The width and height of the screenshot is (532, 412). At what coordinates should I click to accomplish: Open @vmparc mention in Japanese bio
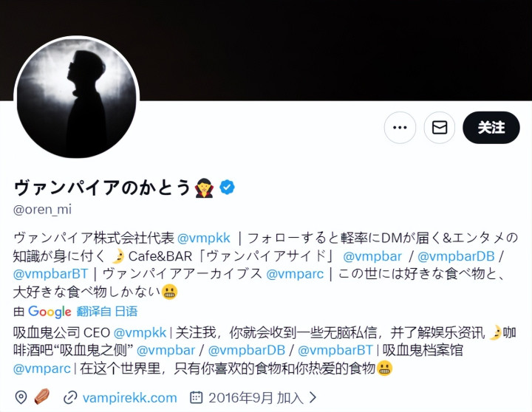tap(295, 274)
